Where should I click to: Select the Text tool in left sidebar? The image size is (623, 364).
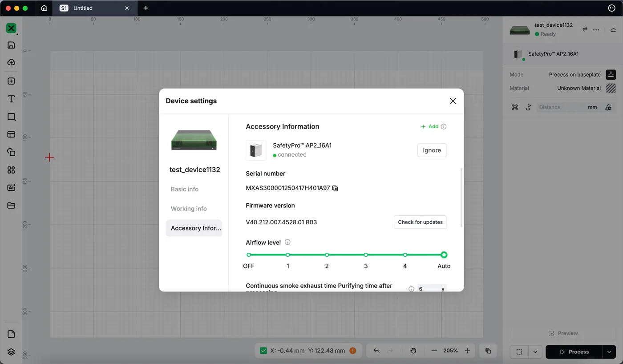click(x=11, y=99)
